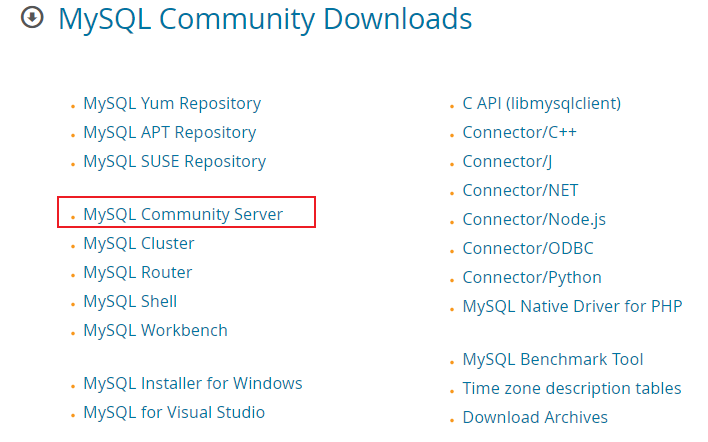Open Download Archives link
This screenshot has width=708, height=442.
(x=535, y=417)
